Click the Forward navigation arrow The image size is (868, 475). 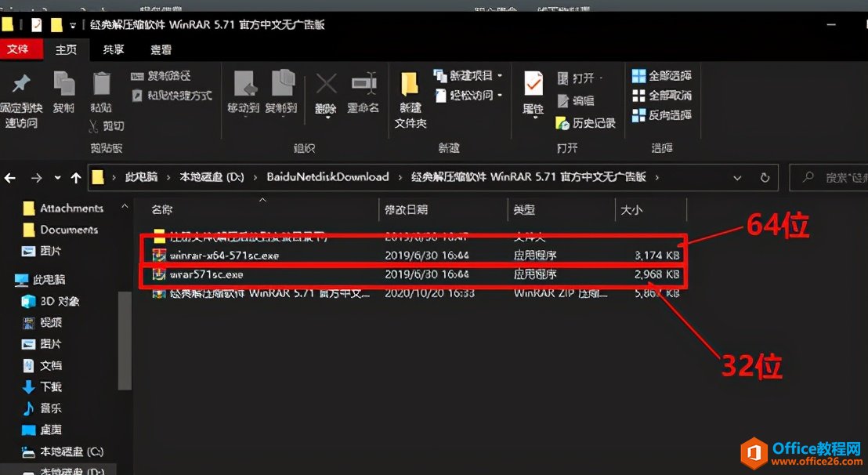point(37,178)
